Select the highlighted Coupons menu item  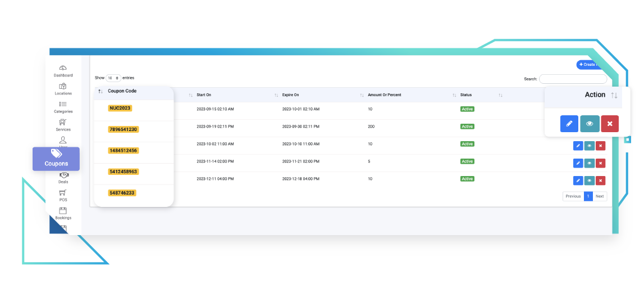point(56,159)
